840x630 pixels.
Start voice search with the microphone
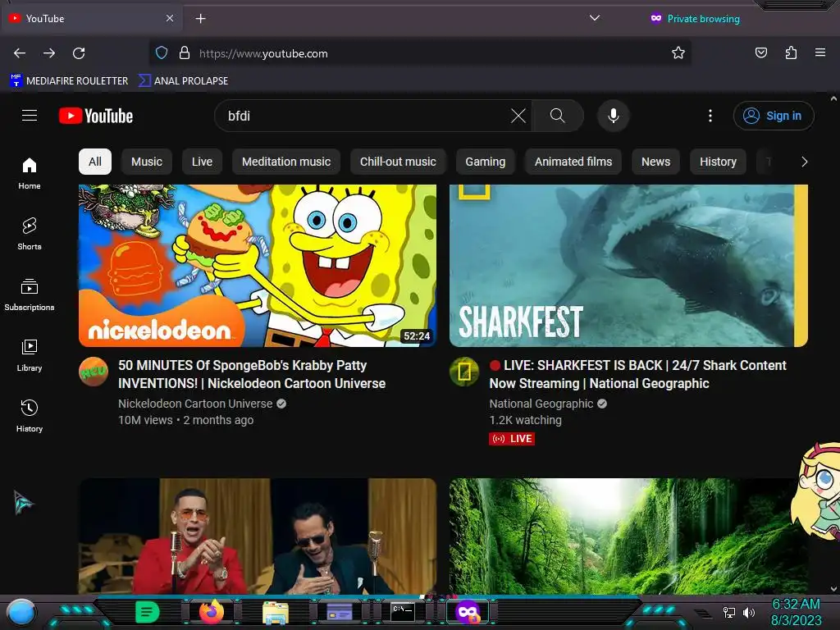click(614, 116)
